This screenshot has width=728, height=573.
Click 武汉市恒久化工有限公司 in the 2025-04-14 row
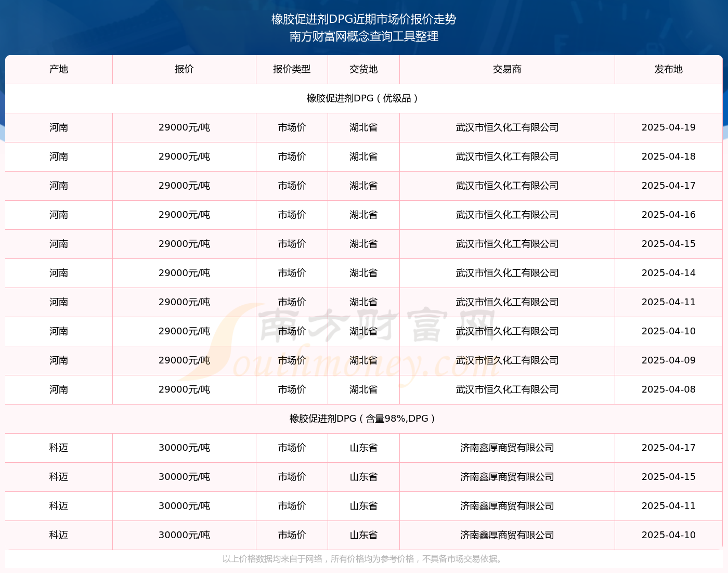(507, 273)
